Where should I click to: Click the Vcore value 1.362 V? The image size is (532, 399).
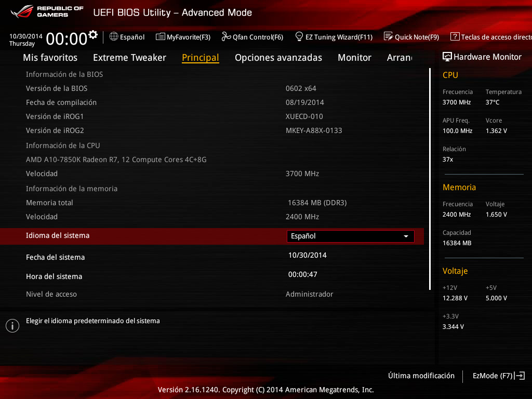496,130
